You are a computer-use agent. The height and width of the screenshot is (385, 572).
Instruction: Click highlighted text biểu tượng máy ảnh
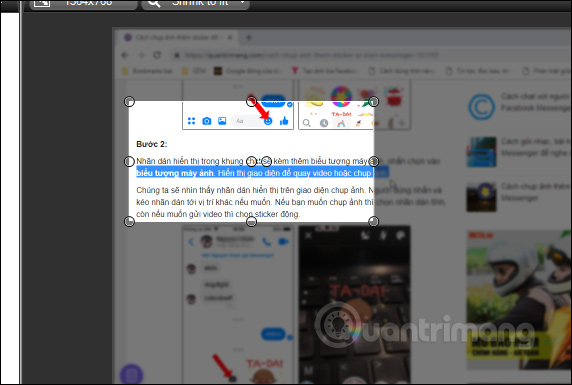tap(175, 173)
